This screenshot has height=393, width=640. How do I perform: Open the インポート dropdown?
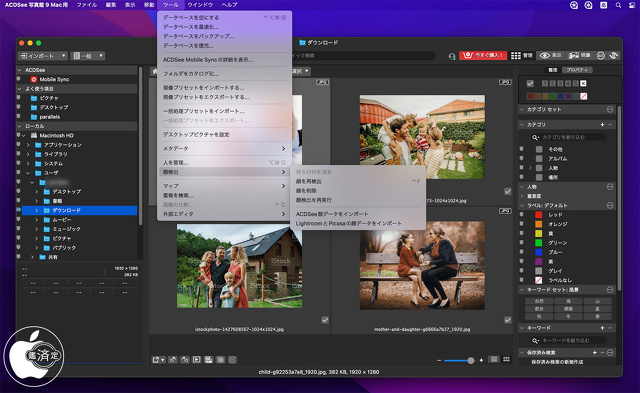click(43, 56)
